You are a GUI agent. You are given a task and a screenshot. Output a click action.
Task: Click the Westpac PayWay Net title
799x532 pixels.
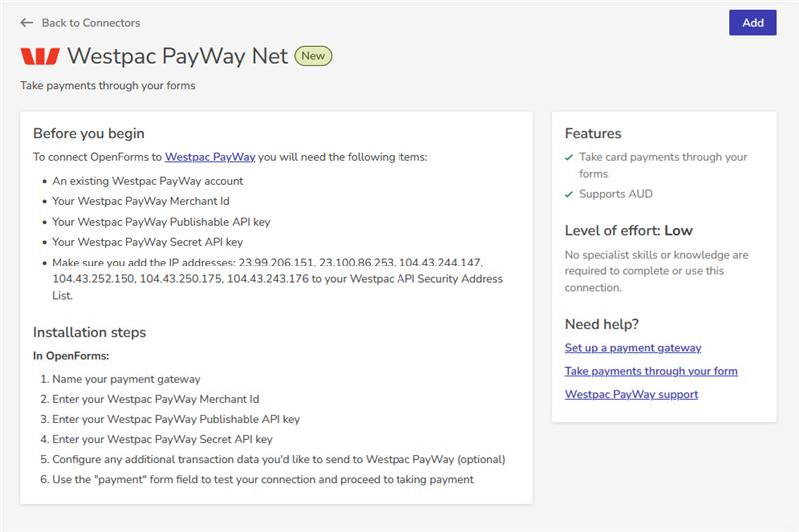pyautogui.click(x=177, y=56)
